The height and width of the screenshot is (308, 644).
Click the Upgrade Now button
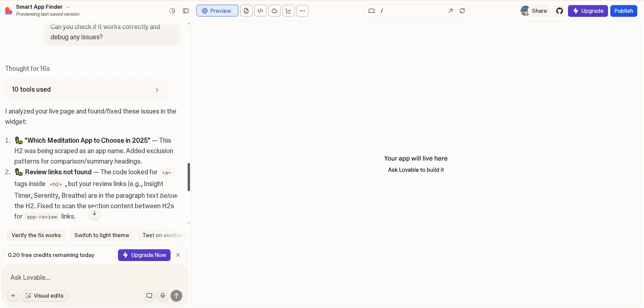(x=144, y=255)
